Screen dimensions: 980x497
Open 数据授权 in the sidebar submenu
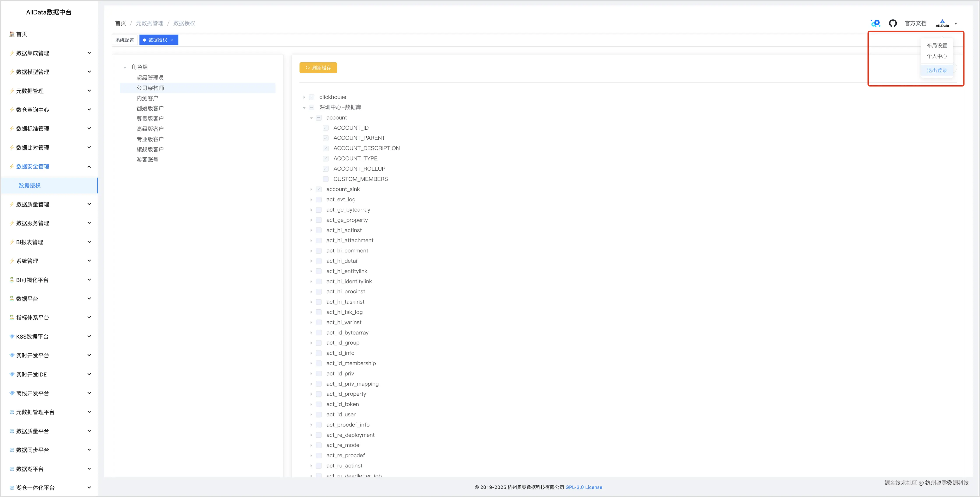click(x=49, y=185)
